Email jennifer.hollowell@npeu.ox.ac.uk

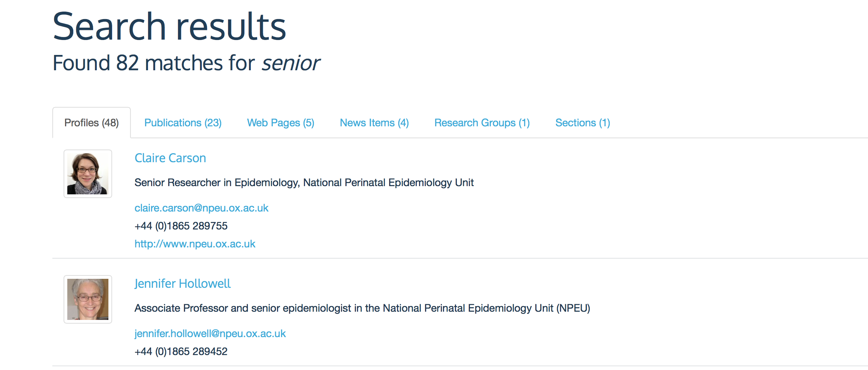tap(210, 334)
